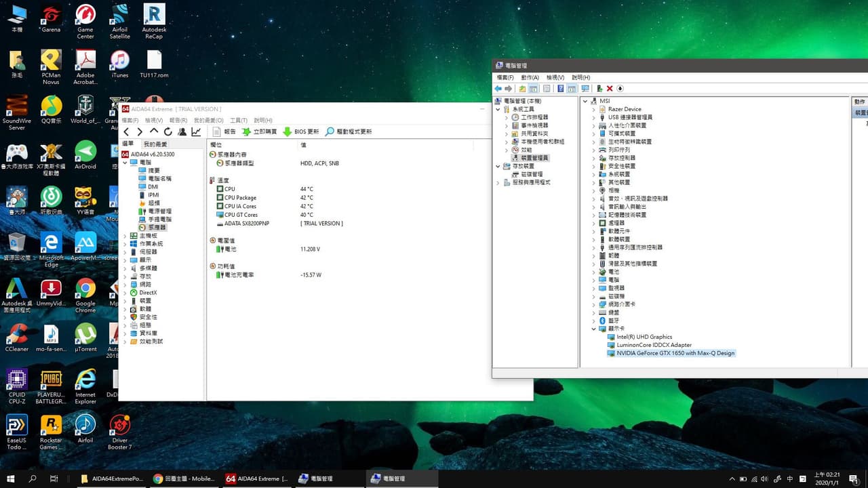Open the 檔案(F) menu in AIDA64
Image resolution: width=868 pixels, height=488 pixels.
(x=130, y=121)
